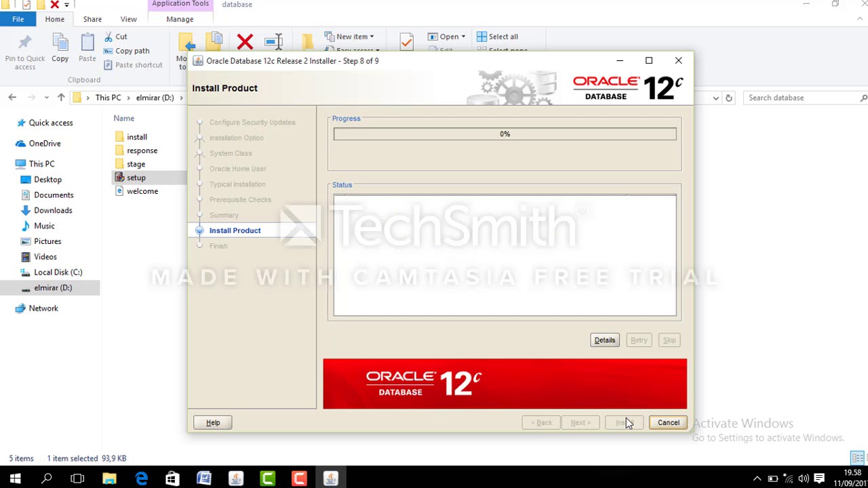
Task: Click the Copy to folder icon
Action: pyautogui.click(x=215, y=41)
